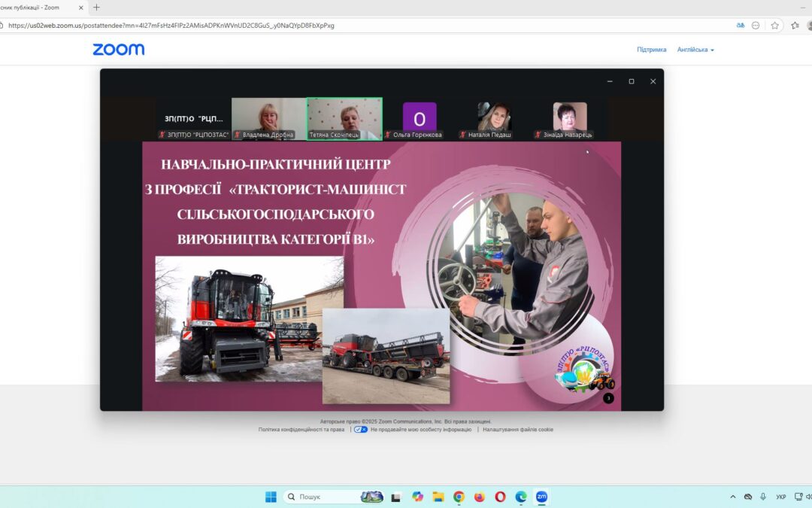Toggle the 'Не продавайте мою особисту інформацію' switch
The height and width of the screenshot is (508, 812).
coord(360,429)
